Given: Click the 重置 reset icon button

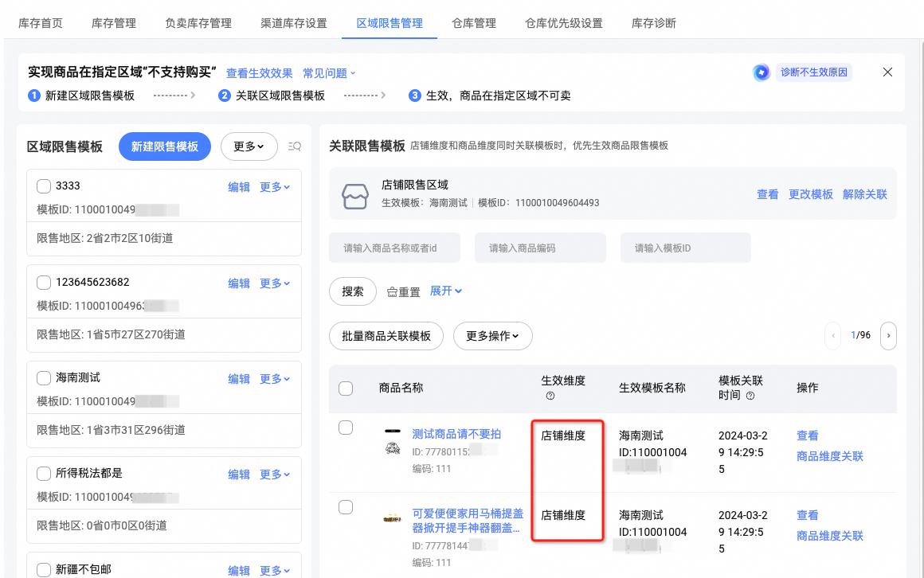Looking at the screenshot, I should [x=404, y=292].
